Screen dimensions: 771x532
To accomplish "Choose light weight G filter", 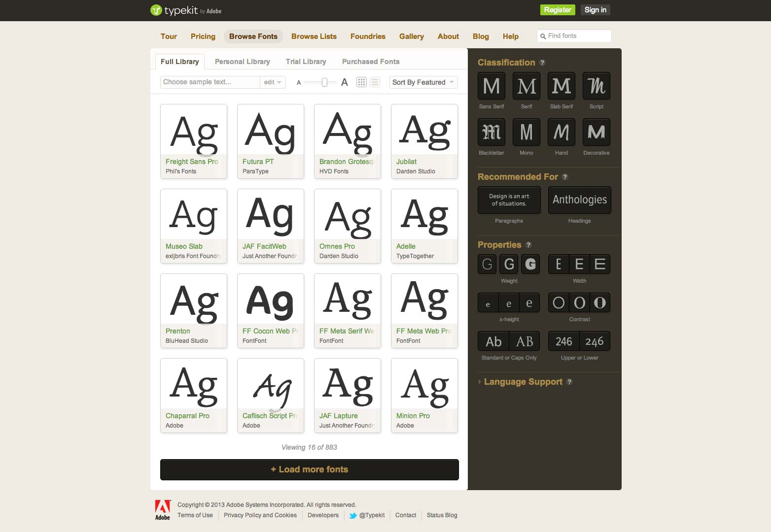I will pyautogui.click(x=488, y=264).
